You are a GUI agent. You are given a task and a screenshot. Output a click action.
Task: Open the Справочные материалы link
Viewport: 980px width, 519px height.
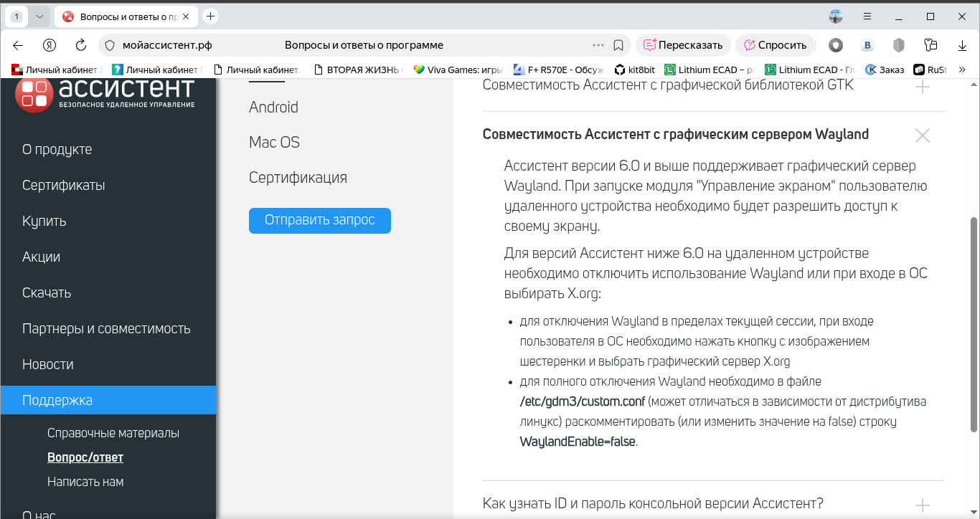click(x=113, y=433)
